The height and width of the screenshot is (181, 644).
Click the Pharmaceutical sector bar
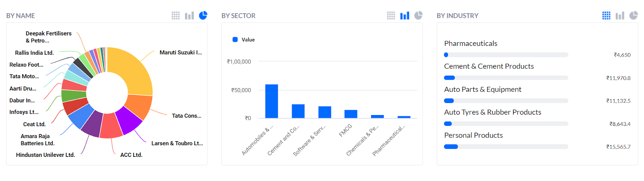(404, 117)
